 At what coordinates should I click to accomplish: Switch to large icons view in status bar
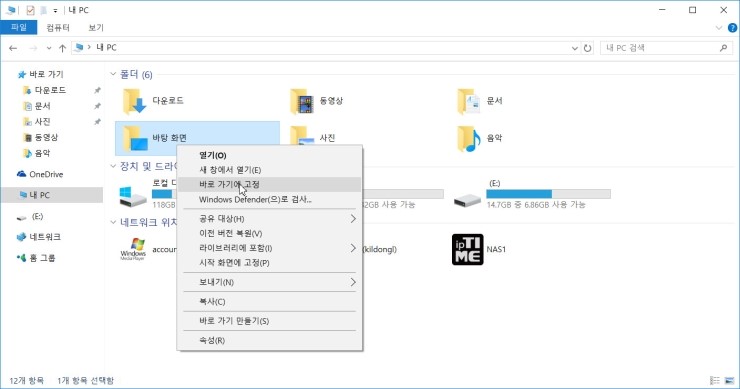pyautogui.click(x=730, y=381)
